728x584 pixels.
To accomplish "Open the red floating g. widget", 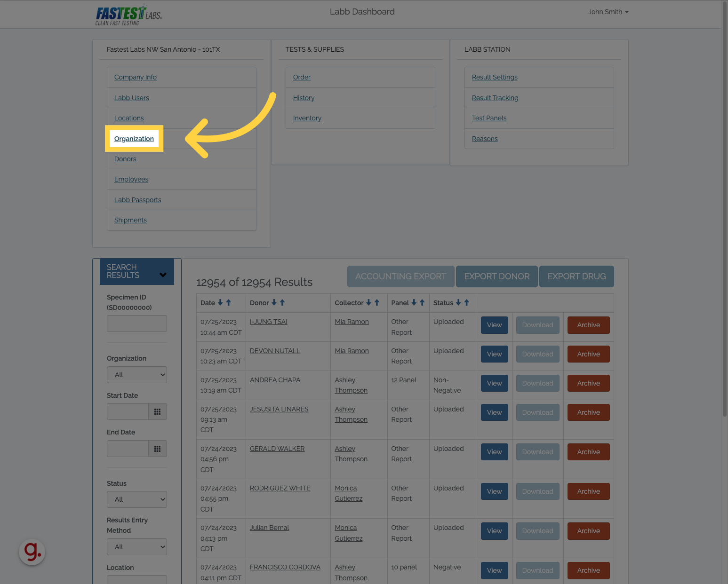I will pyautogui.click(x=32, y=552).
